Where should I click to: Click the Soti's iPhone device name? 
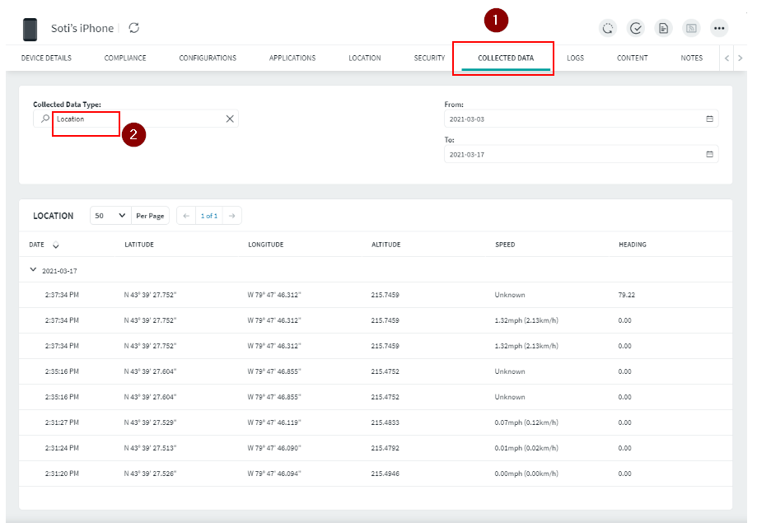point(82,29)
